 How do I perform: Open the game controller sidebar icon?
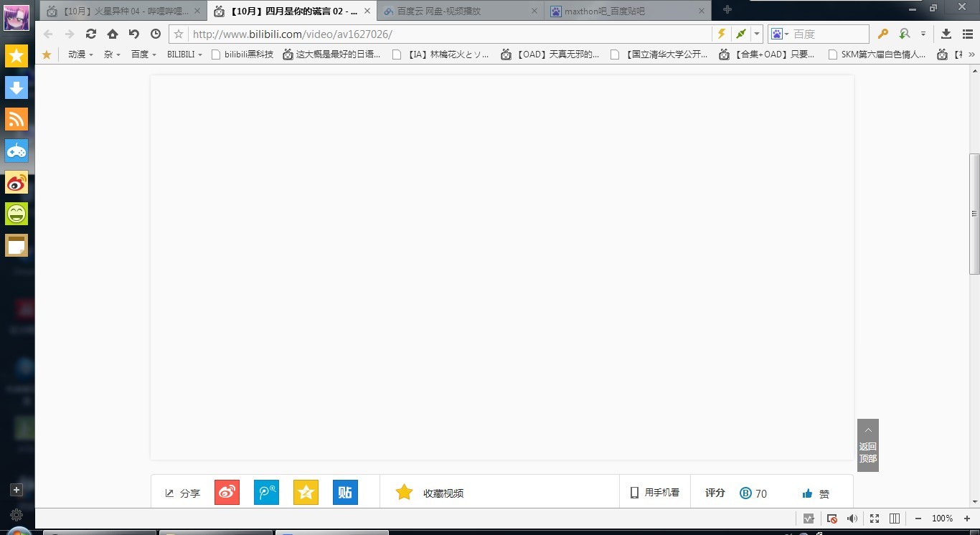(x=17, y=151)
